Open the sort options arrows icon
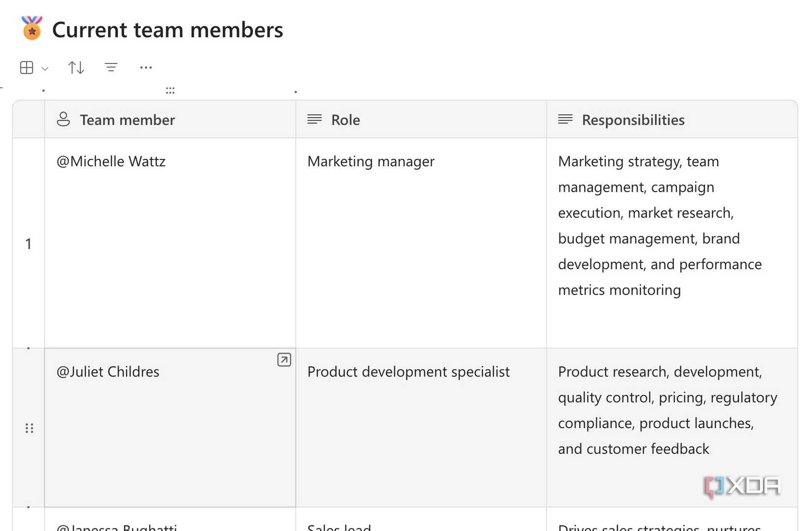This screenshot has width=812, height=531. click(76, 67)
